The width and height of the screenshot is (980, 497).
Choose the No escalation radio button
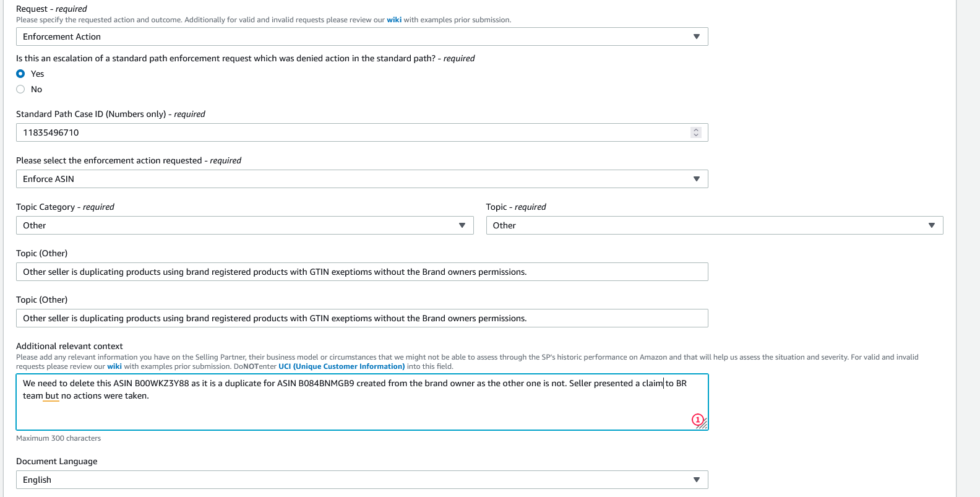click(x=20, y=89)
